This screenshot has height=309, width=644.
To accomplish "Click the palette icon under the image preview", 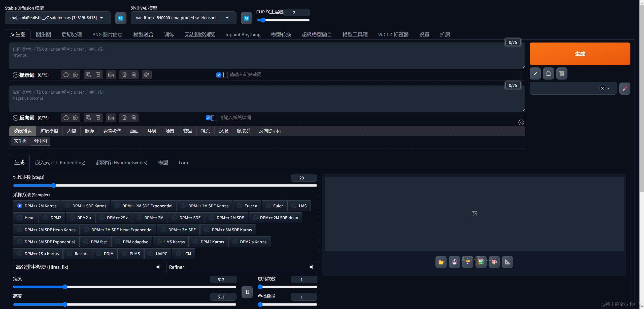I will pyautogui.click(x=494, y=262).
